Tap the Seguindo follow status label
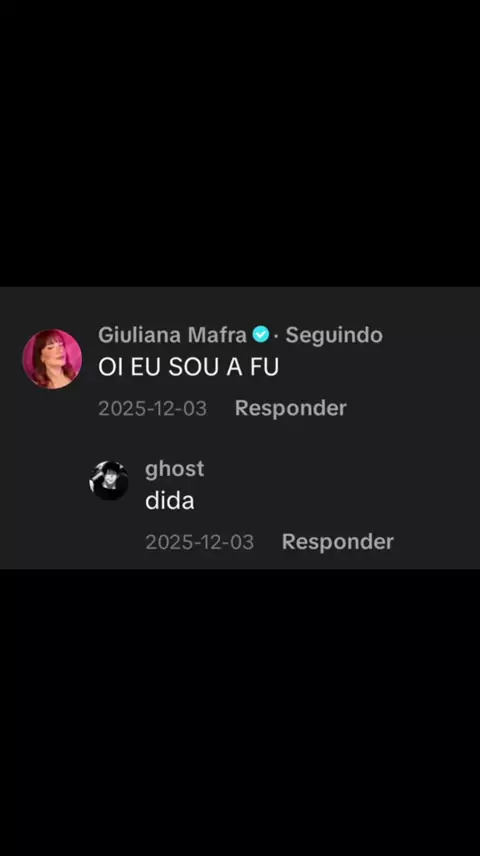480x856 pixels. pos(334,335)
